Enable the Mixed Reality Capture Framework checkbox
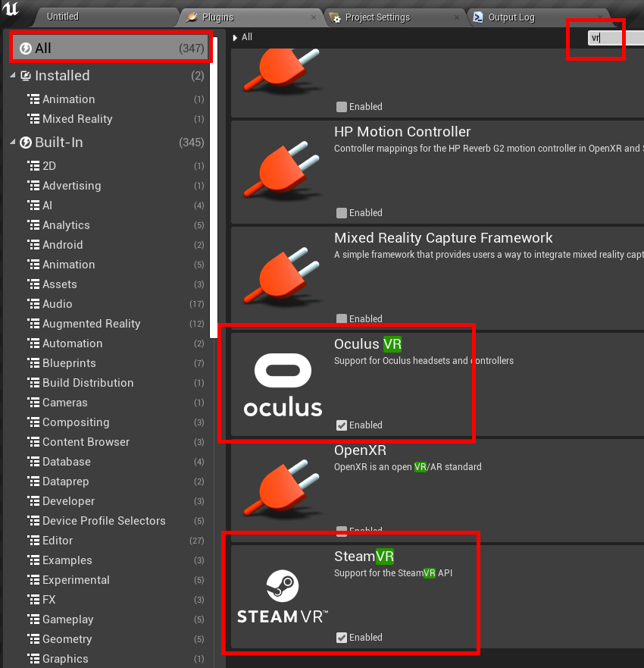This screenshot has width=644, height=668. 342,318
